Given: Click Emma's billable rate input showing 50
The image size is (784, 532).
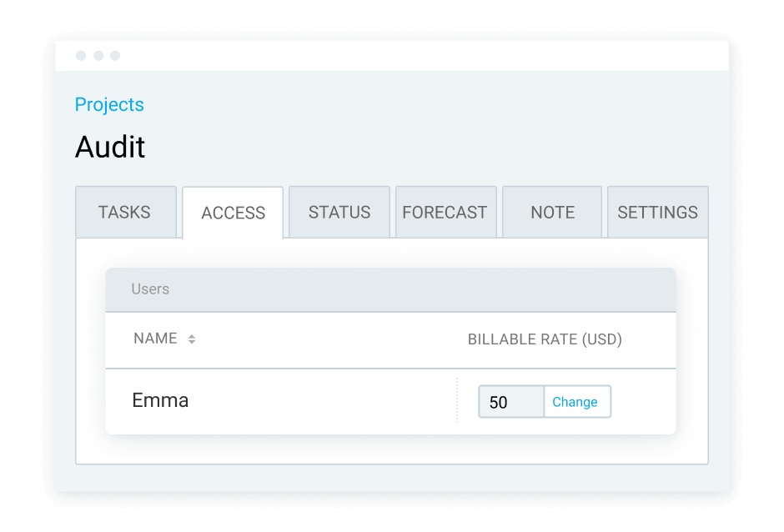Looking at the screenshot, I should [510, 401].
